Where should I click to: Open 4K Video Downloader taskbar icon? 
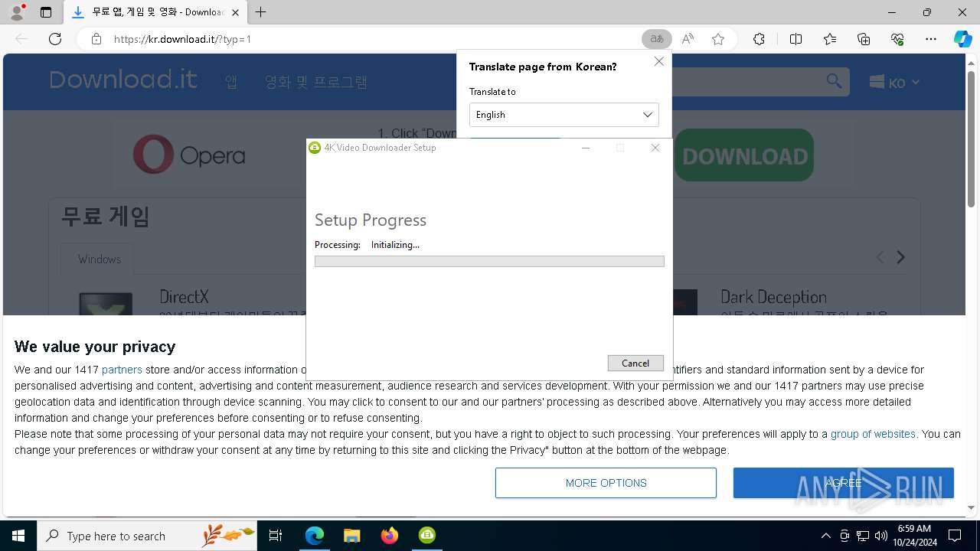point(427,536)
